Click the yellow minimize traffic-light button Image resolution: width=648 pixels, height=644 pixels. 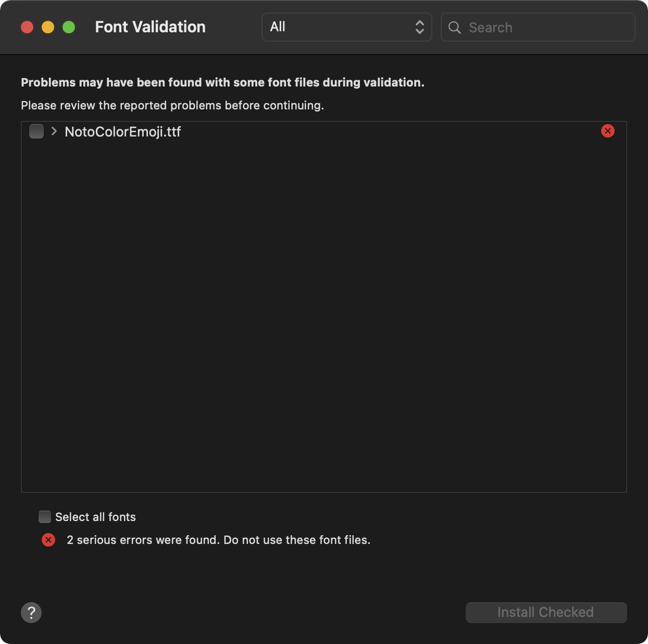pyautogui.click(x=48, y=27)
